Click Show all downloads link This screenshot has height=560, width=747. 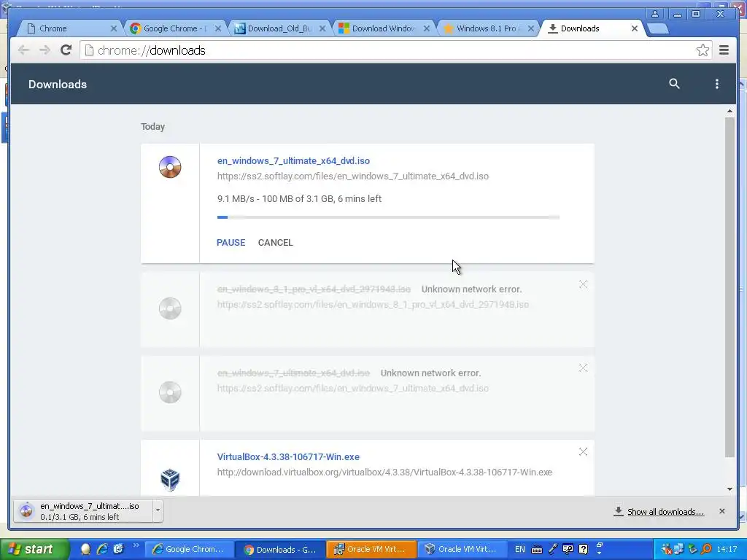[665, 512]
